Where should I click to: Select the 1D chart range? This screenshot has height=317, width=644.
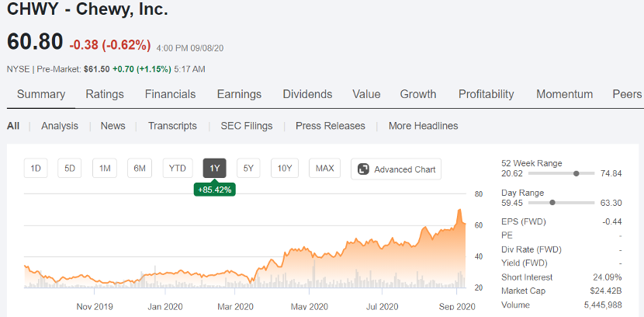pyautogui.click(x=36, y=169)
